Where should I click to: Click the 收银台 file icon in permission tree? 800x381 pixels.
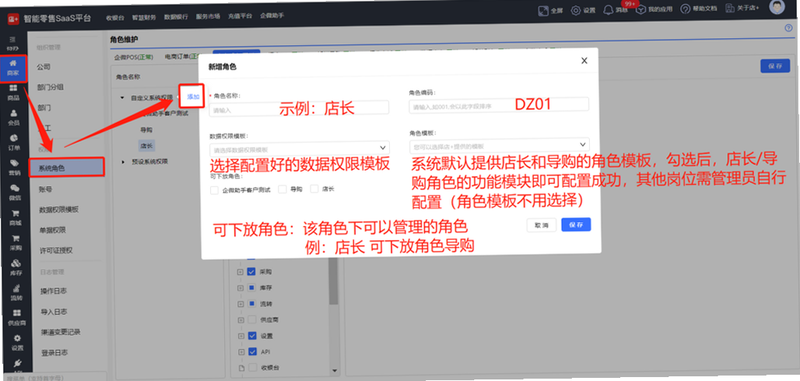tap(242, 368)
